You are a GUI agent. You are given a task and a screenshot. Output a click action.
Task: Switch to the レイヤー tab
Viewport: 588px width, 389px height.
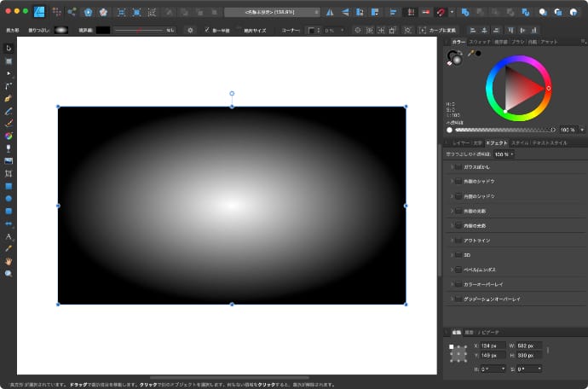click(x=461, y=142)
